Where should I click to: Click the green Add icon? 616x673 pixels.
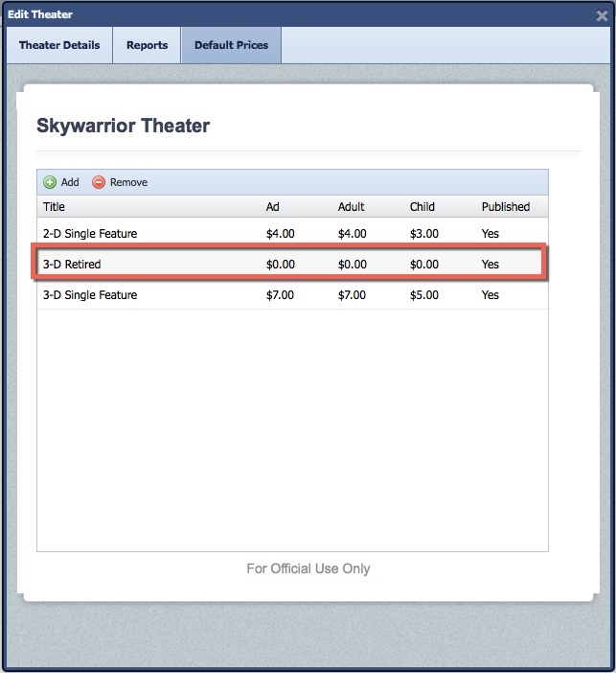(50, 182)
